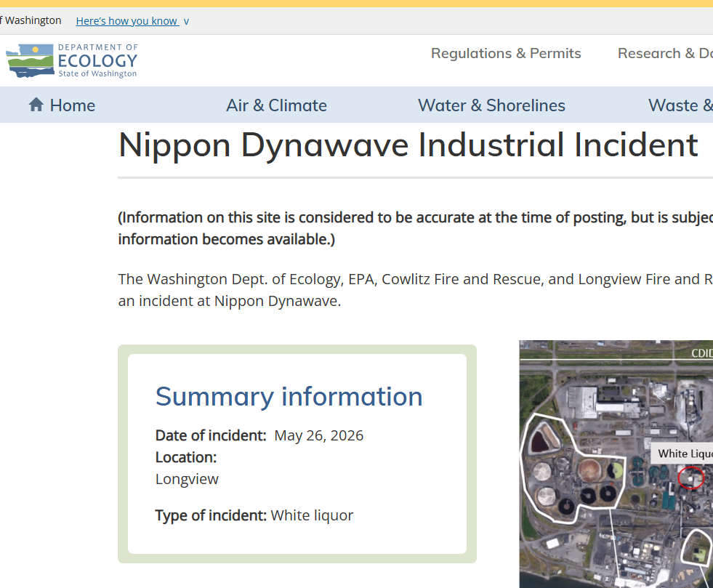Open the aerial site map image

(616, 464)
